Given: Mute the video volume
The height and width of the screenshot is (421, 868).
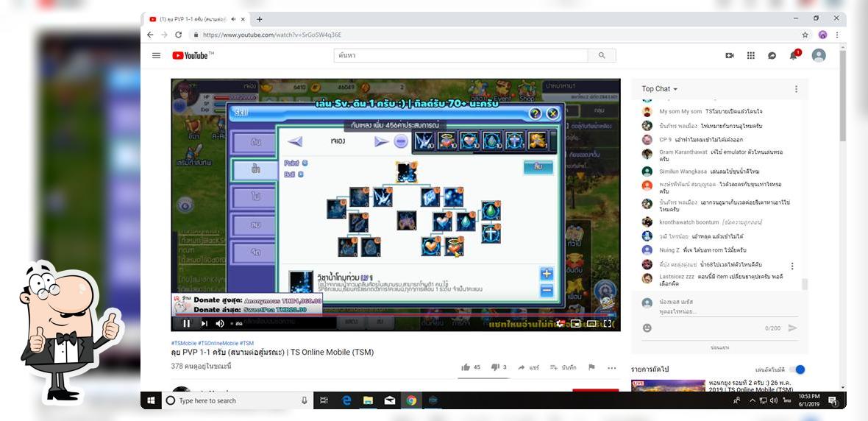Looking at the screenshot, I should (x=220, y=324).
